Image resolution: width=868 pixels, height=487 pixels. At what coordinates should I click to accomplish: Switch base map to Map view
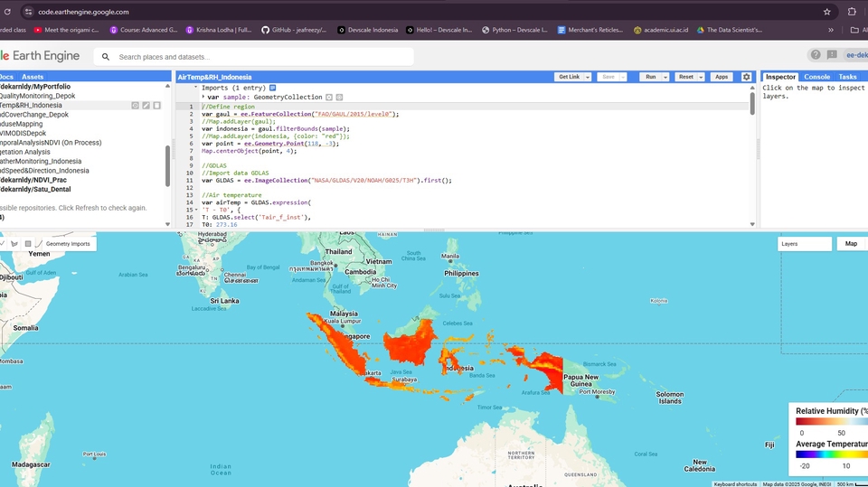click(851, 244)
